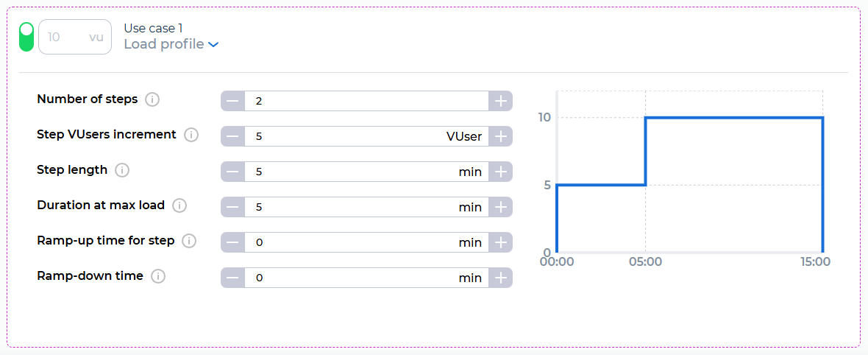Toggle the green Use case 1 switch
The height and width of the screenshot is (355, 868).
pos(26,37)
